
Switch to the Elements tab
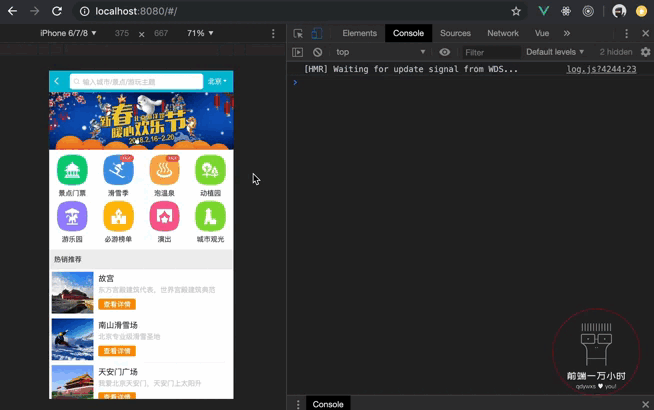click(360, 33)
